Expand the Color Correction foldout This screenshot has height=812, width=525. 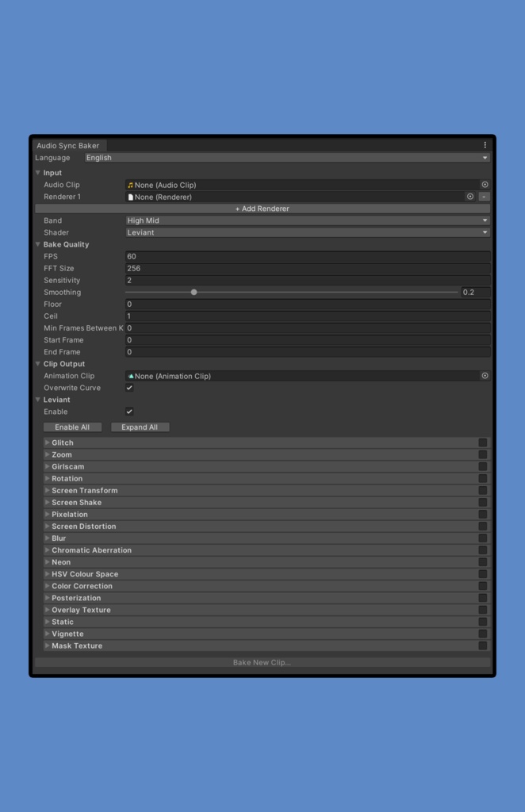(47, 586)
